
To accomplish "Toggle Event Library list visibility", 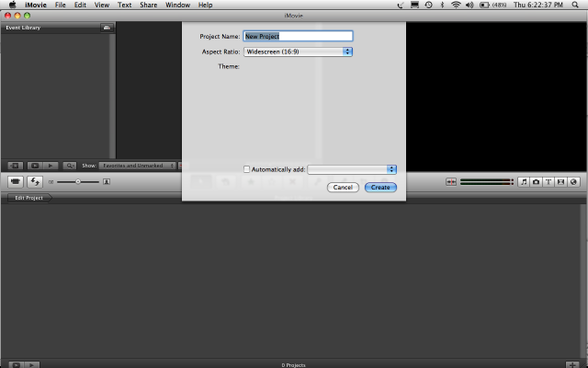I will pos(16,166).
